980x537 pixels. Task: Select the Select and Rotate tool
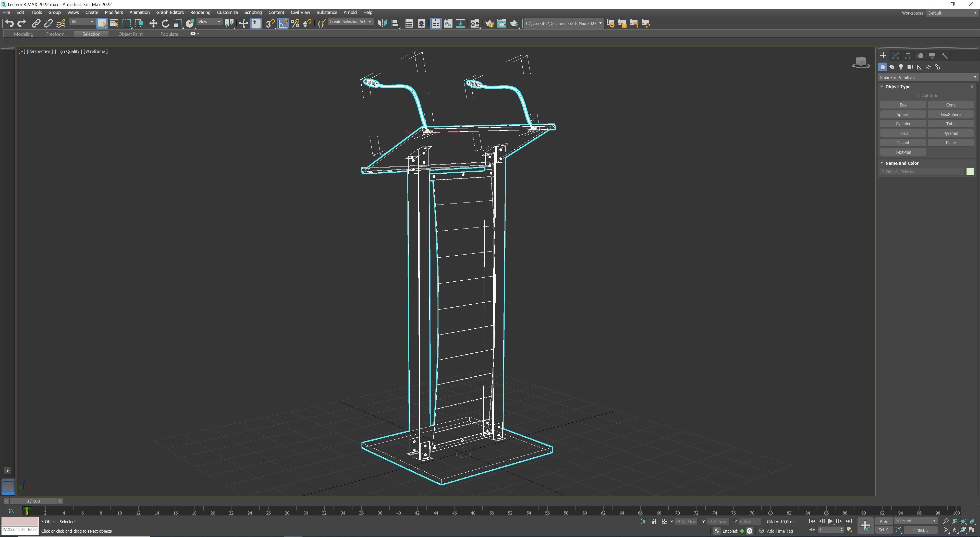click(x=165, y=23)
